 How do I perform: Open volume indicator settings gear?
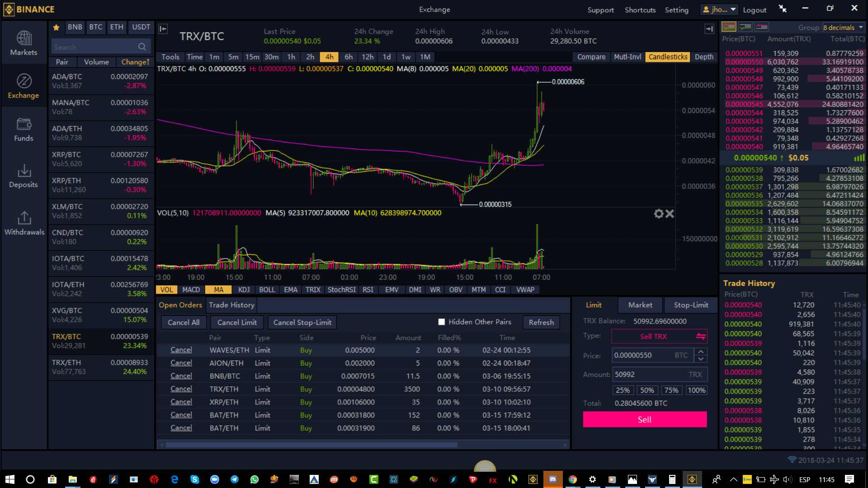tap(658, 214)
